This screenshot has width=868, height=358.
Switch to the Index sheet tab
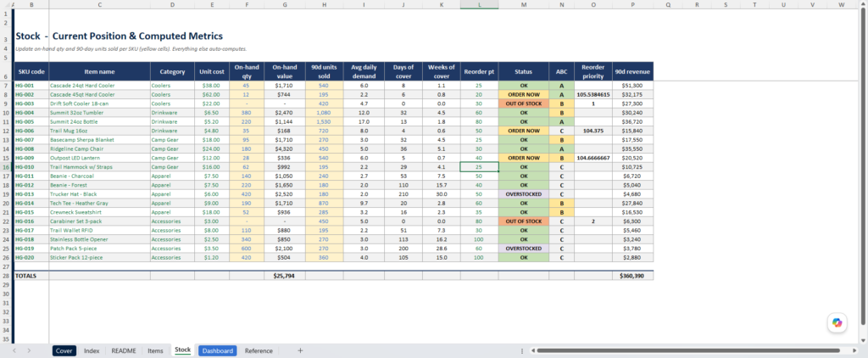(92, 351)
